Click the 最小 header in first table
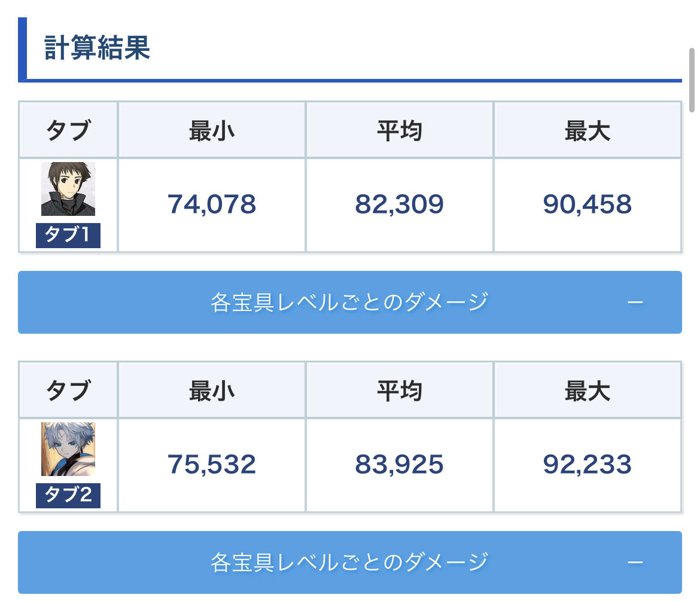 212,130
